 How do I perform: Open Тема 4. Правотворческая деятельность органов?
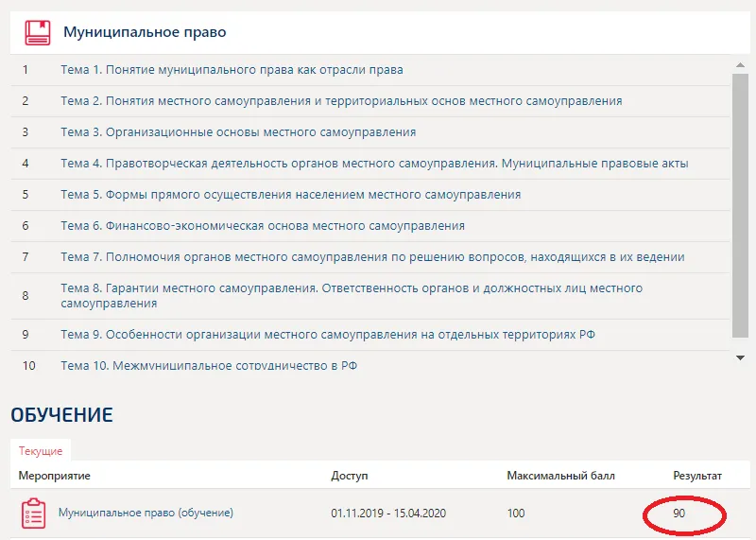click(x=374, y=163)
